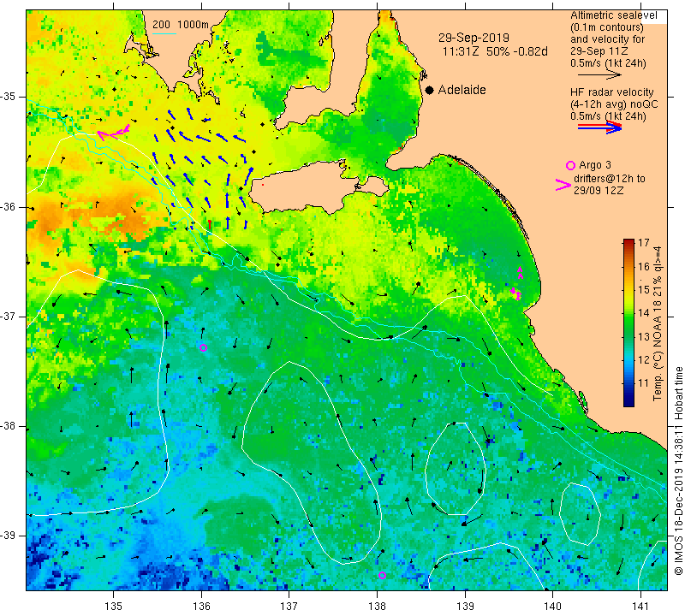Click the 'HF radar velocity' legend text
This screenshot has width=685, height=616.
pyautogui.click(x=611, y=92)
